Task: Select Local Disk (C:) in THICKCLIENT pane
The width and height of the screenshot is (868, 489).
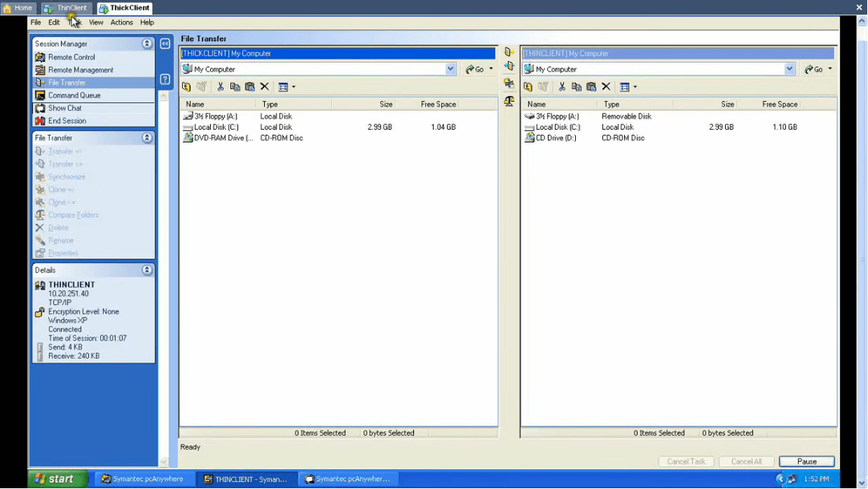Action: 216,127
